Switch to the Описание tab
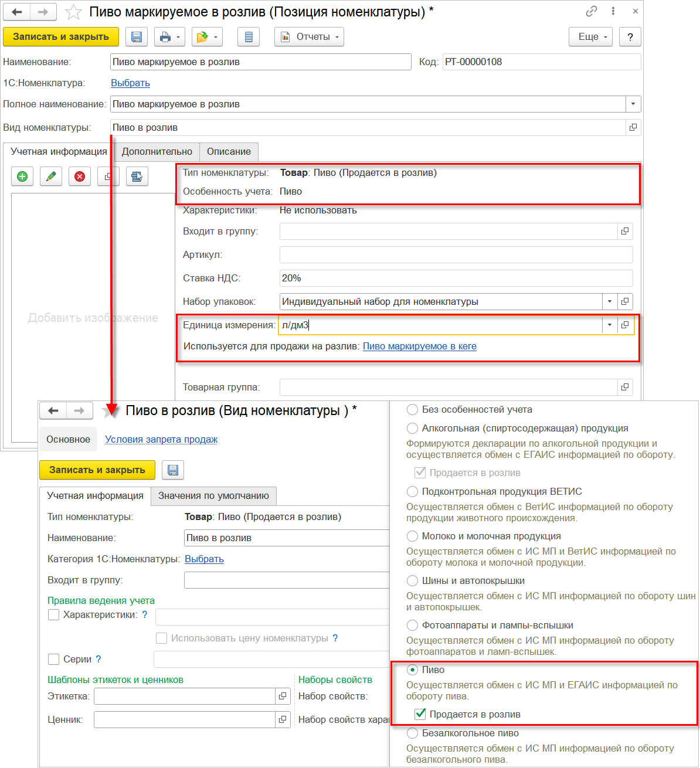 (229, 151)
